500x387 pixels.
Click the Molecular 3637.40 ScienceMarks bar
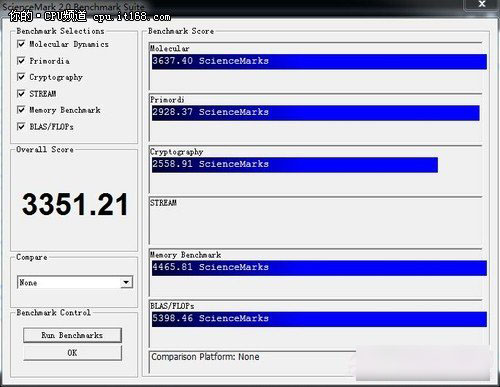(319, 62)
